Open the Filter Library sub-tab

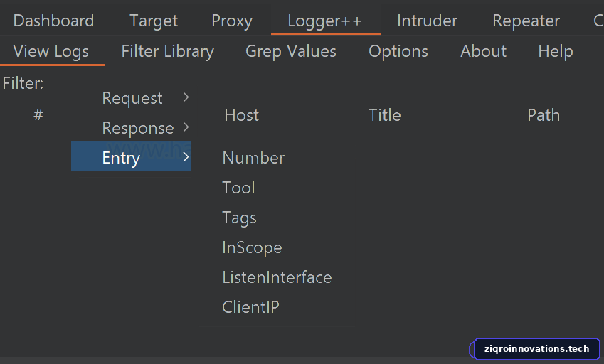click(x=168, y=52)
